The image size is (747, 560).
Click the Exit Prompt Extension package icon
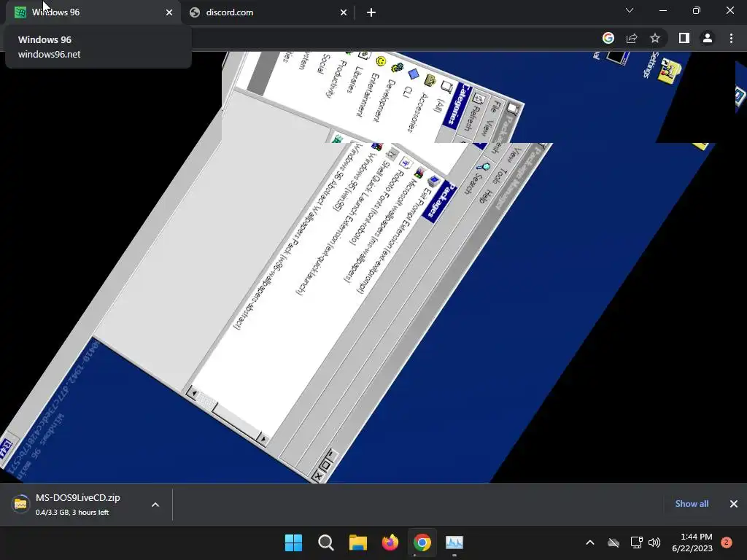pos(433,181)
